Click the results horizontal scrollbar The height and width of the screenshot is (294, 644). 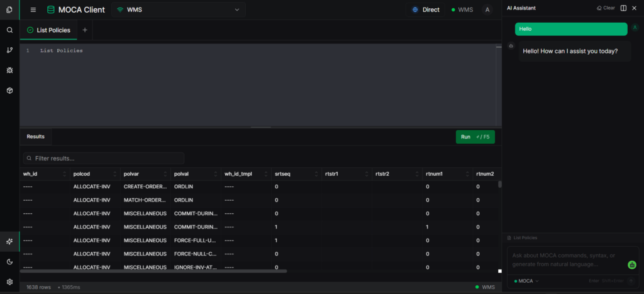tap(153, 271)
